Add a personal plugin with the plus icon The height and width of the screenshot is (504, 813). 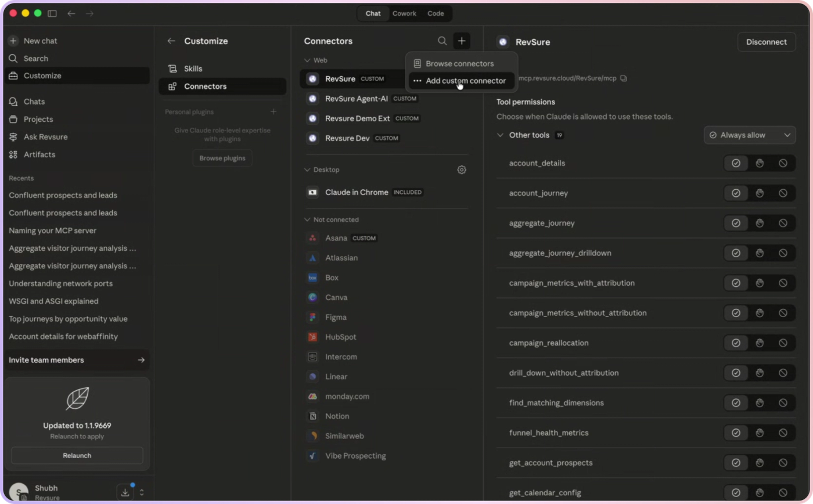point(274,111)
